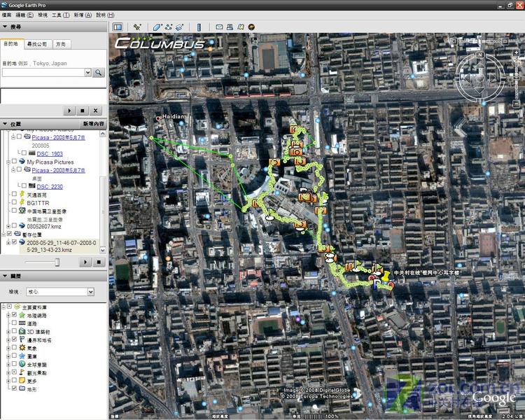Uncheck the 地形 terrain layer checkbox
525x420 pixels.
tap(14, 388)
